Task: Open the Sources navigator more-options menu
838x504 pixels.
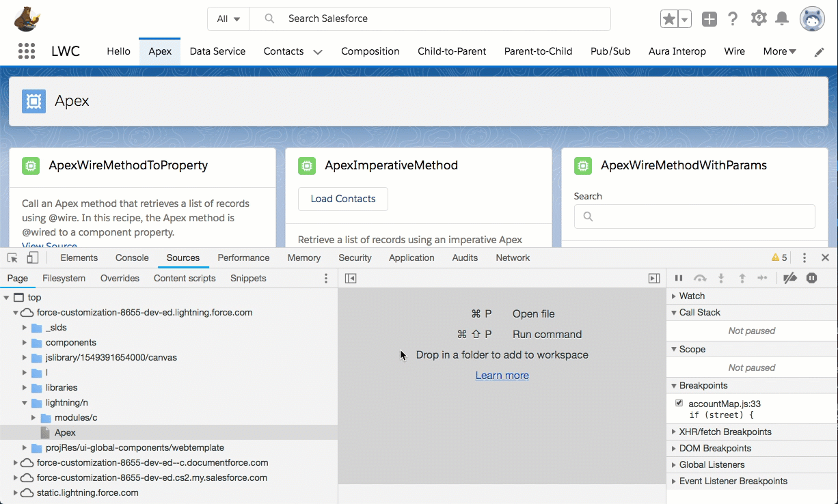Action: coord(326,278)
